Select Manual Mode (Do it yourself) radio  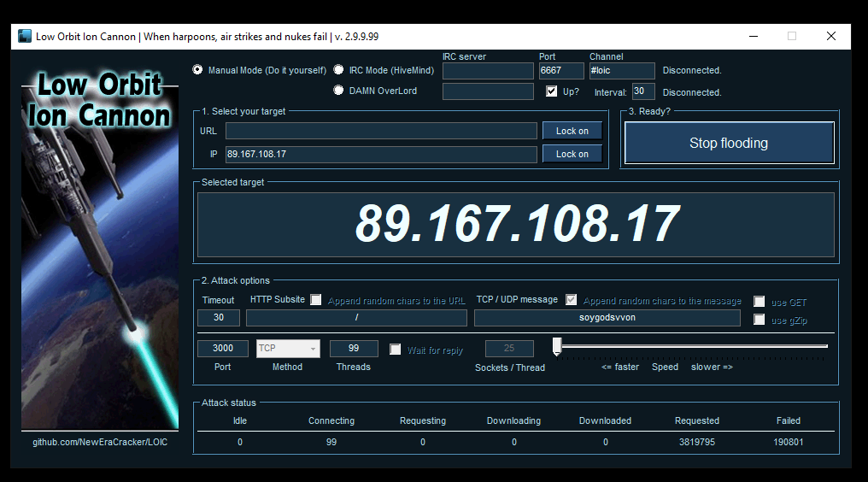pyautogui.click(x=198, y=70)
